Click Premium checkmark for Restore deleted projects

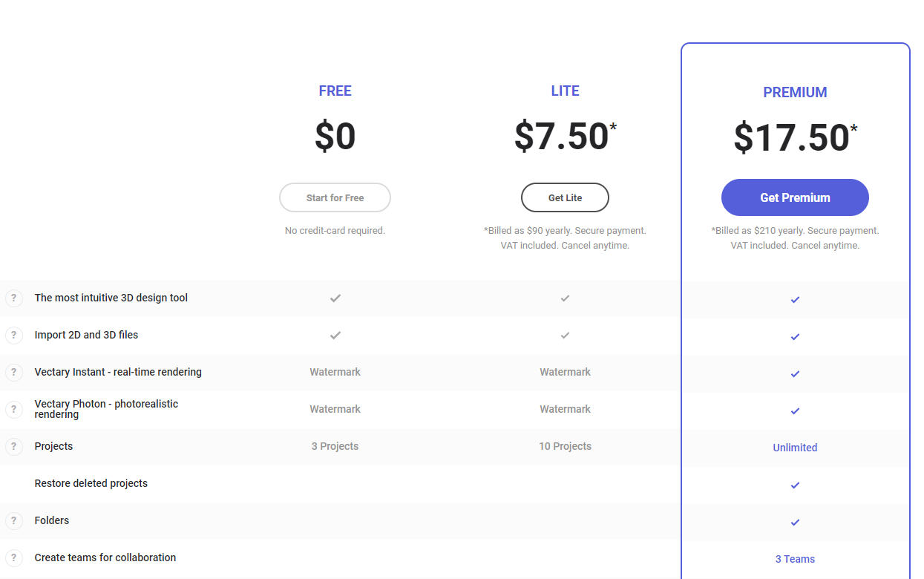coord(795,485)
